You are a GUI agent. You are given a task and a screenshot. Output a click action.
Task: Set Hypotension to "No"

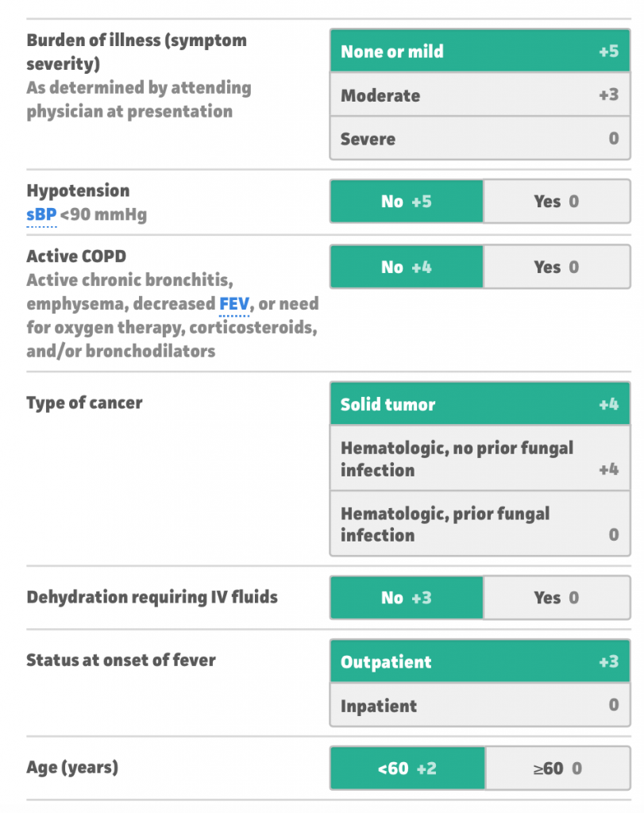[406, 201]
